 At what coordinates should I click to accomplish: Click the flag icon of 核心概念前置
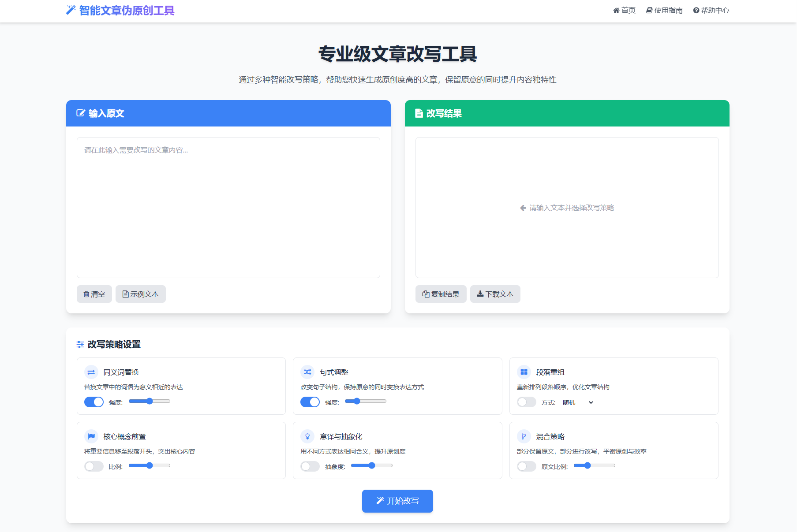coord(91,436)
